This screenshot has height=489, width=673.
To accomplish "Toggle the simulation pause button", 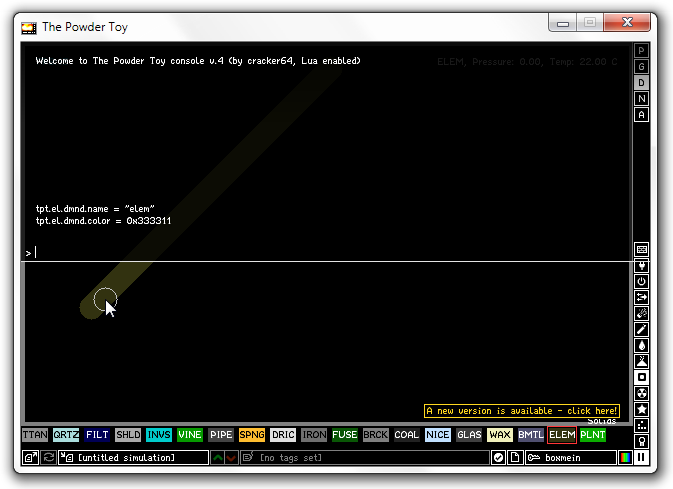I will pos(642,458).
